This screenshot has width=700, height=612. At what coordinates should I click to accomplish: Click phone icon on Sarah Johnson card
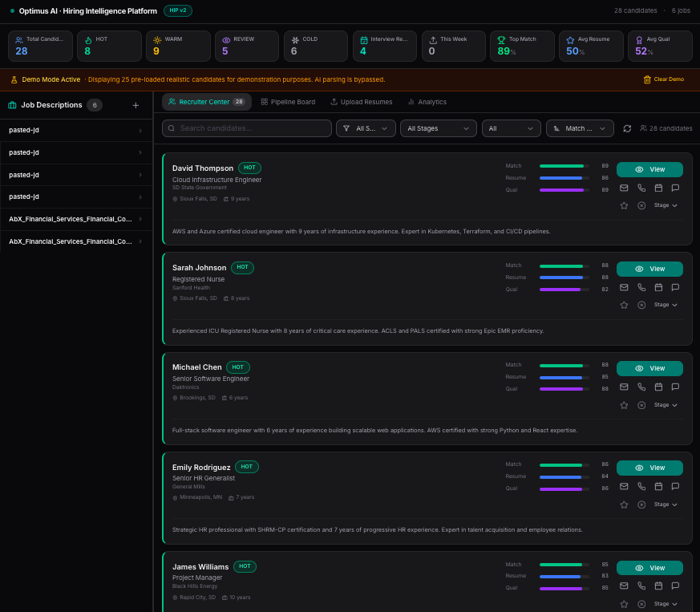coord(641,287)
